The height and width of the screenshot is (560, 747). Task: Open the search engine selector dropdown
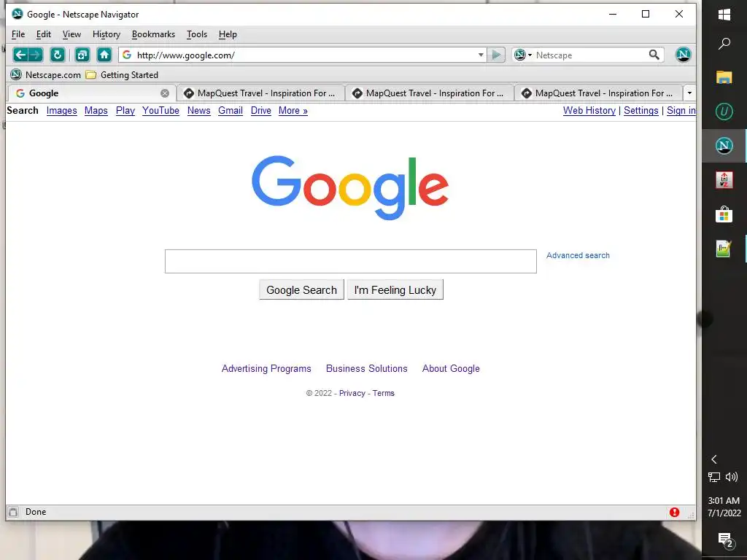523,55
